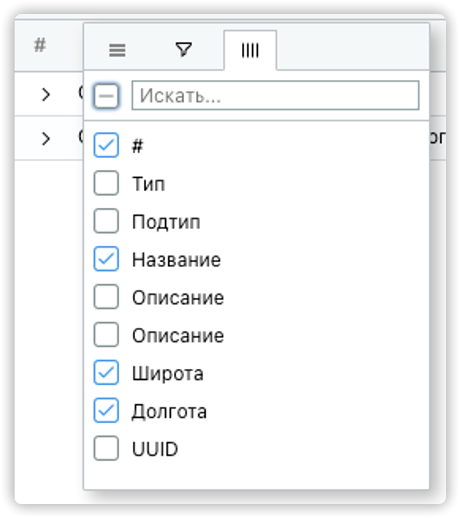The height and width of the screenshot is (518, 460).
Task: Select the columns tab icon
Action: pos(250,51)
